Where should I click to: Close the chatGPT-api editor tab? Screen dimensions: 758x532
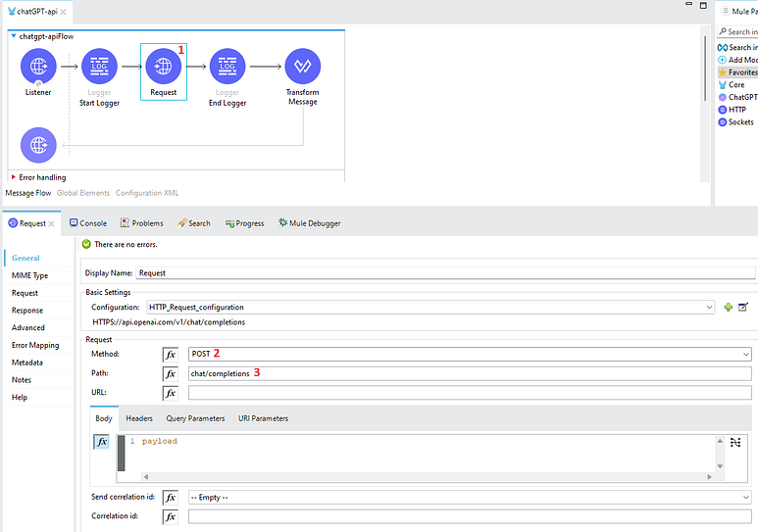tap(64, 12)
